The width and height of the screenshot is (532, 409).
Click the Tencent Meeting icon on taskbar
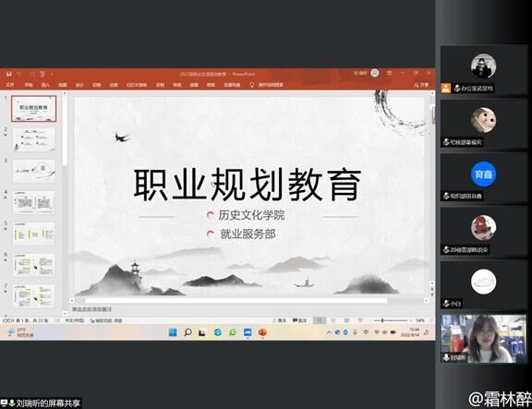248,332
